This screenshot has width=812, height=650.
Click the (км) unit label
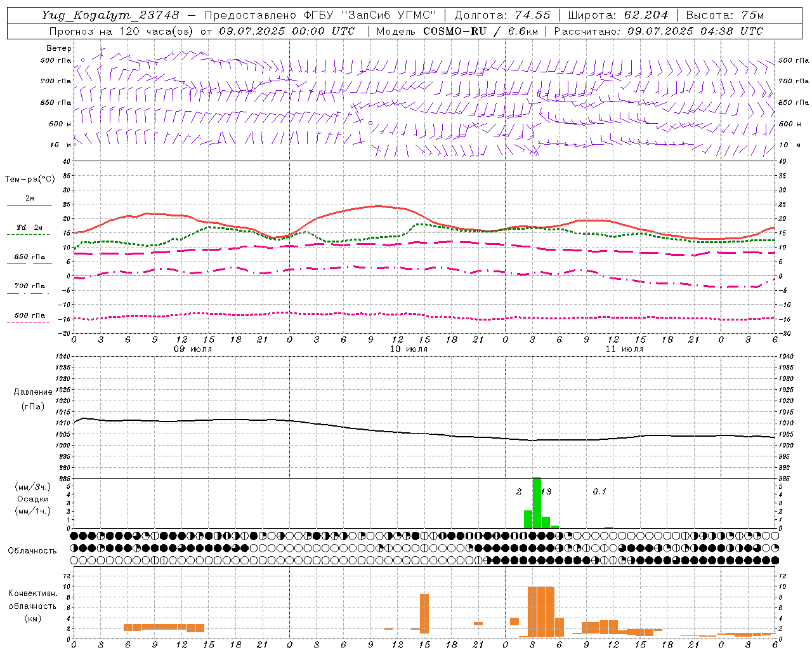(33, 618)
